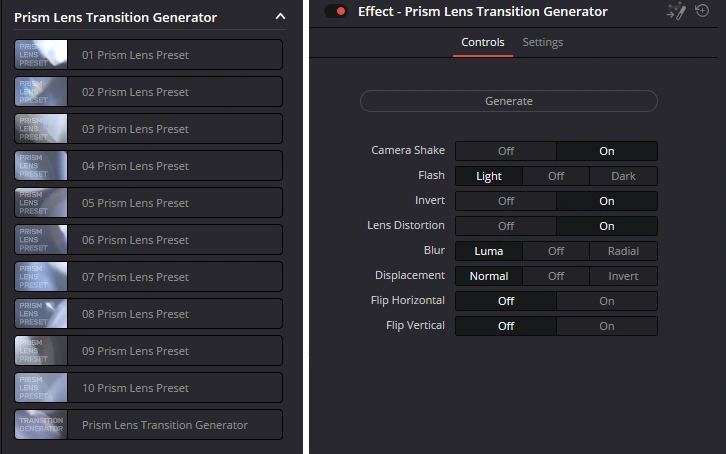726x454 pixels.
Task: Click the 07 Prism Lens Preset label
Action: click(135, 277)
